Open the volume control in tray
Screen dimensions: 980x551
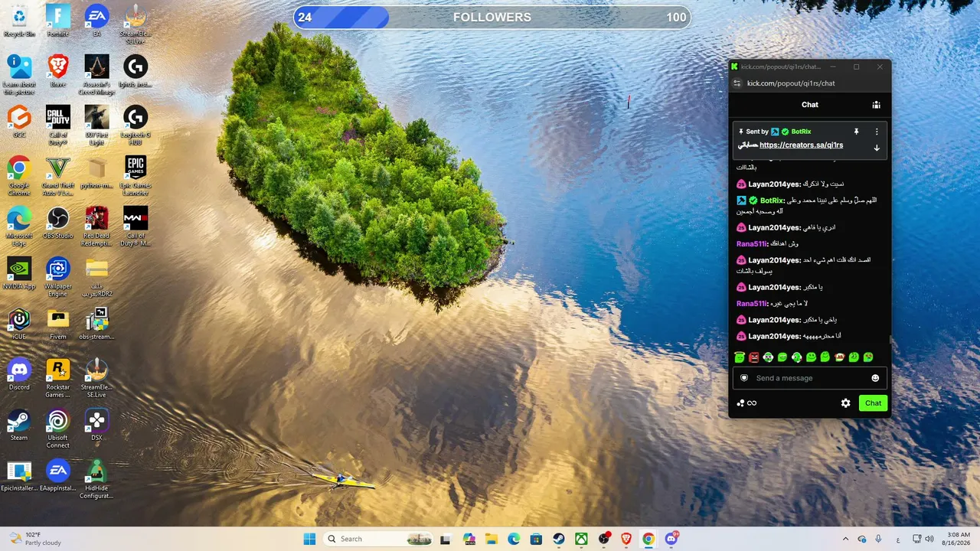pyautogui.click(x=929, y=539)
